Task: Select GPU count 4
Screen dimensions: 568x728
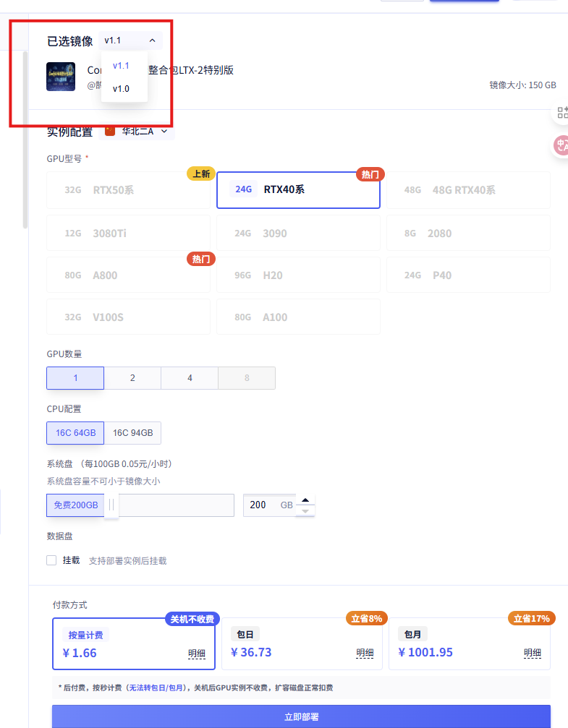Action: pos(190,378)
